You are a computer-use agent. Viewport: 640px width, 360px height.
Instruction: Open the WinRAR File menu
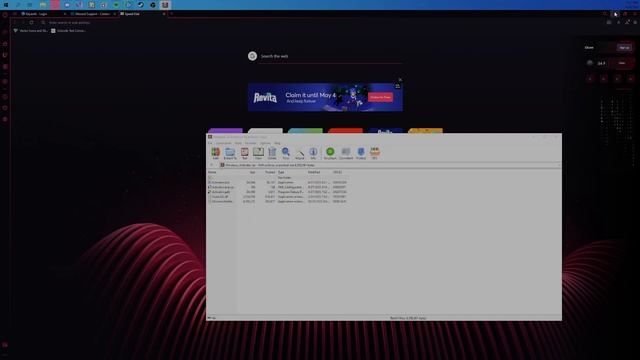pos(210,143)
